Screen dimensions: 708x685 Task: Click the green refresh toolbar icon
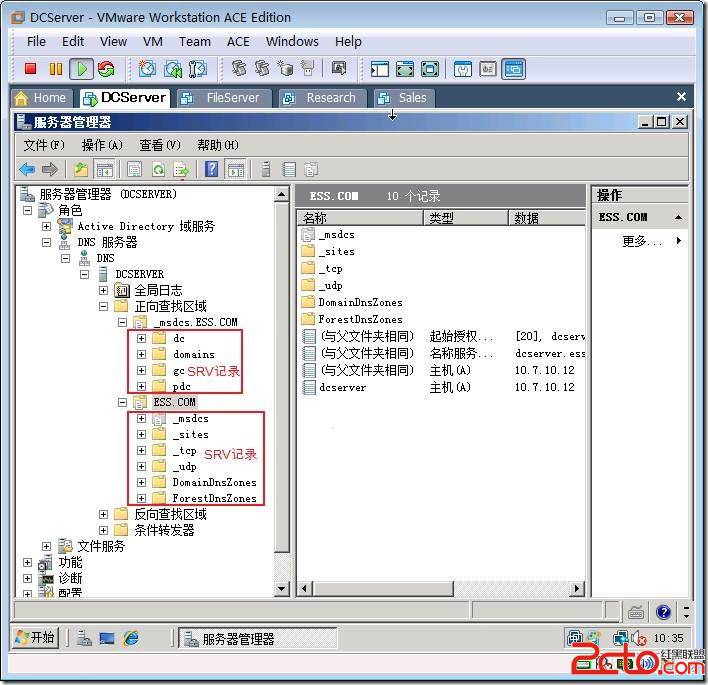click(158, 169)
